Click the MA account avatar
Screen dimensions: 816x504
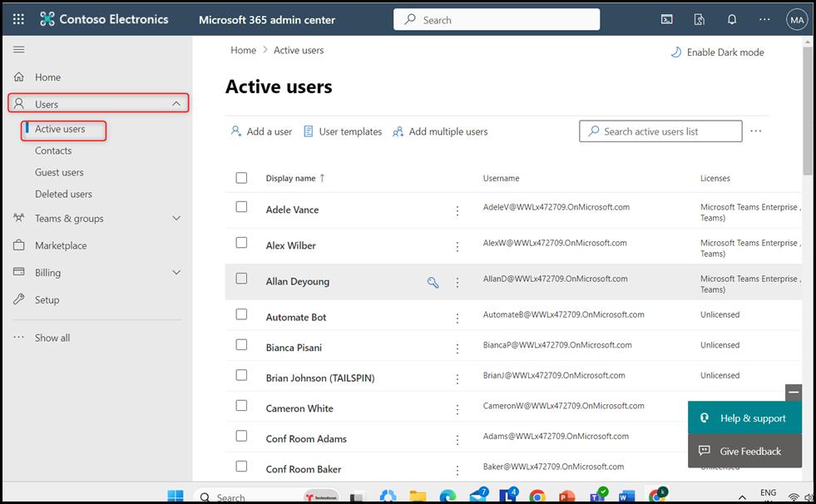point(796,20)
